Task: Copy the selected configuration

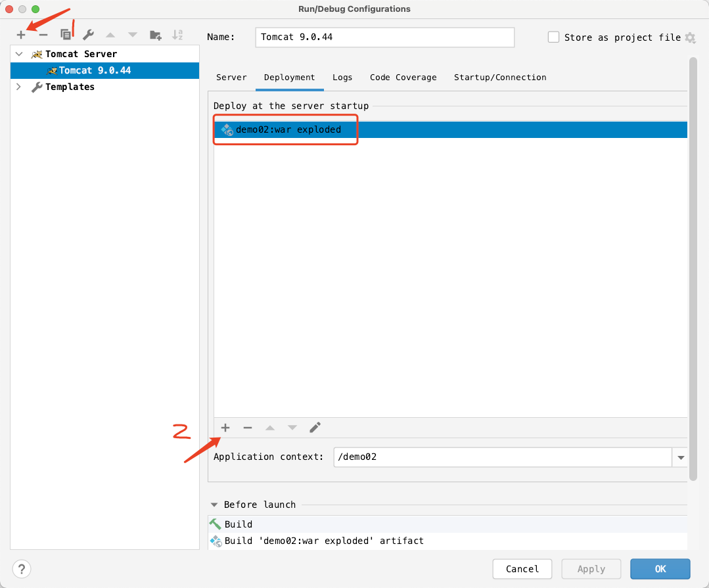Action: coord(66,35)
